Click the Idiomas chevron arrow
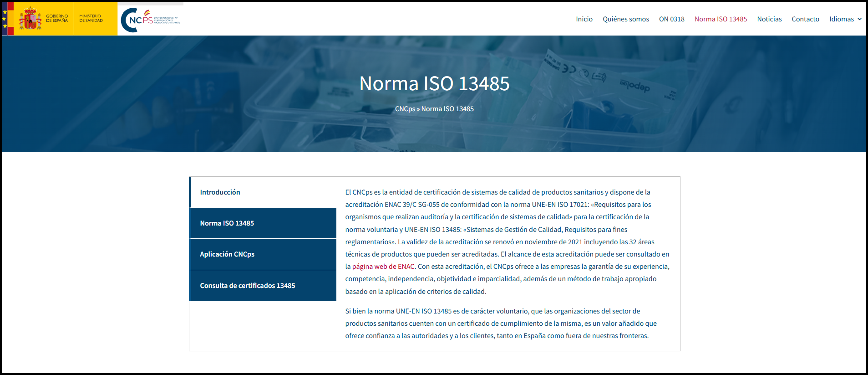 (x=859, y=19)
